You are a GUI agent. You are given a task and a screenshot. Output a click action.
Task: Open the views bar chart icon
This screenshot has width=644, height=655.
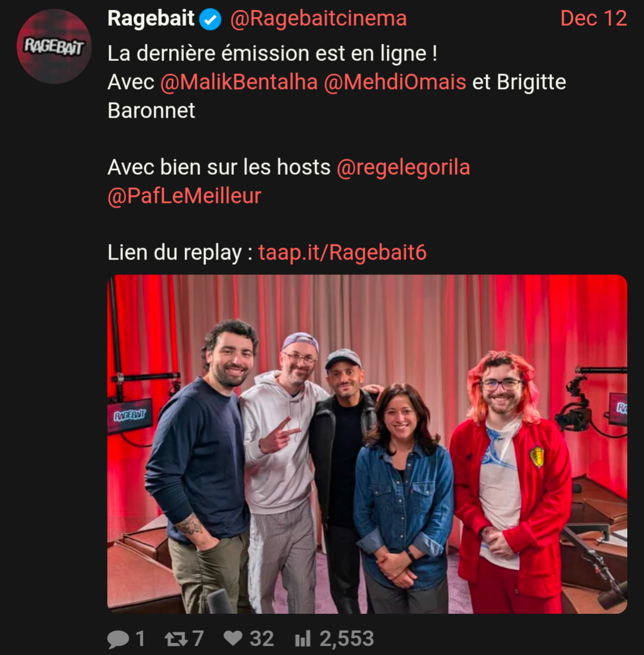coord(303,638)
